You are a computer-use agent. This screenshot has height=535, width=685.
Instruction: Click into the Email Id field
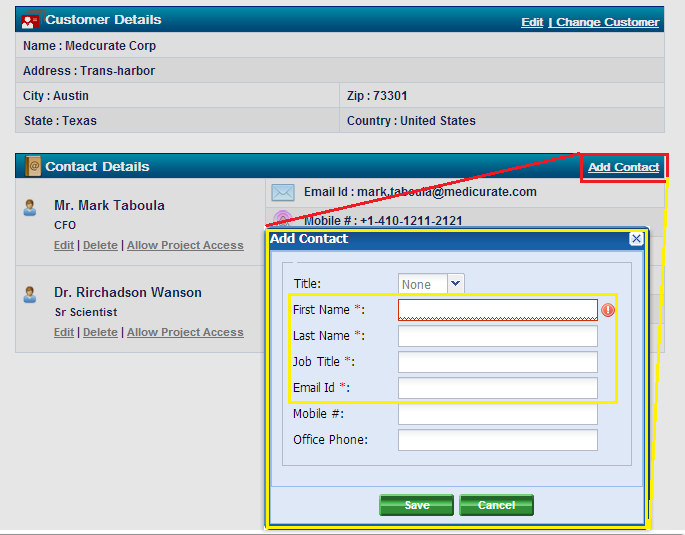(497, 388)
